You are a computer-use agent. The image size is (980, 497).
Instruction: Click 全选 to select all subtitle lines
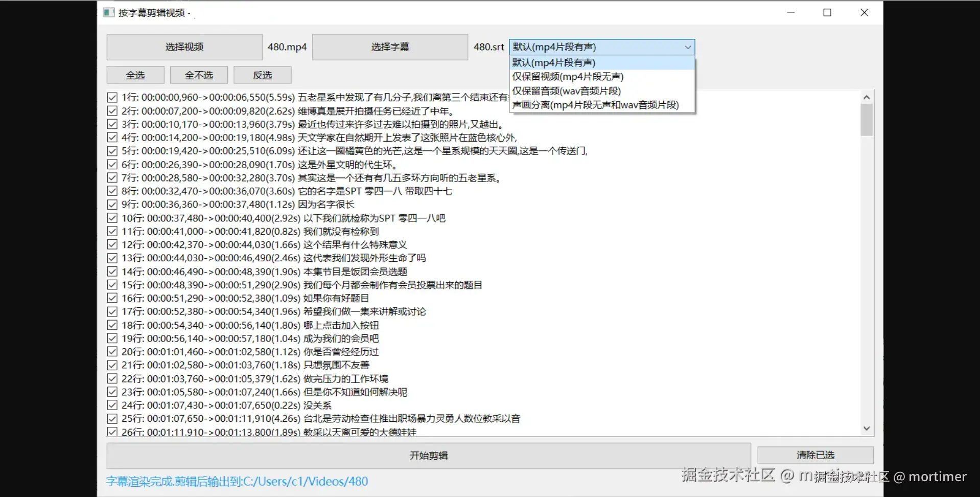click(134, 75)
